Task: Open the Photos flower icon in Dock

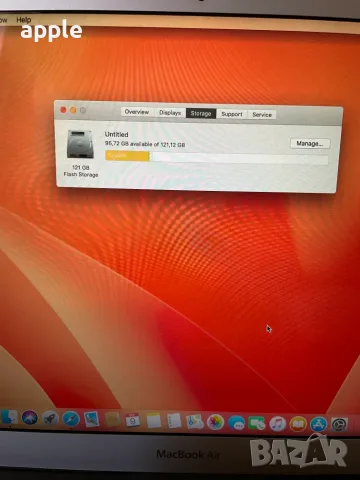Action: tap(215, 422)
